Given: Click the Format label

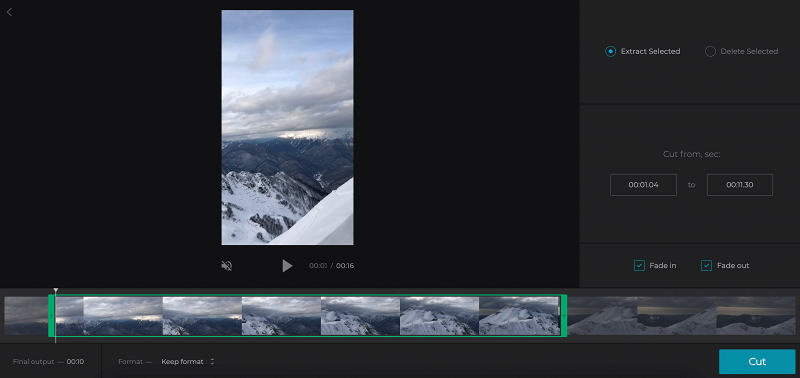Looking at the screenshot, I should tap(131, 362).
